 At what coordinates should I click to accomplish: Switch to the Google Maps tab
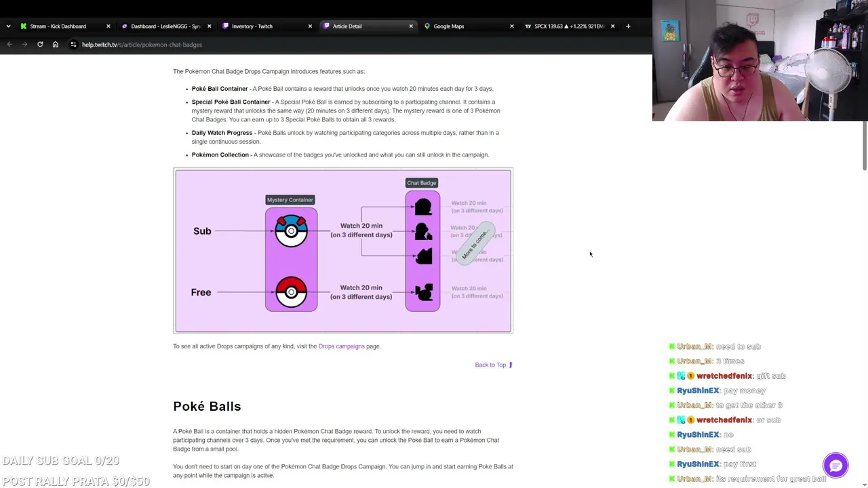(x=468, y=26)
